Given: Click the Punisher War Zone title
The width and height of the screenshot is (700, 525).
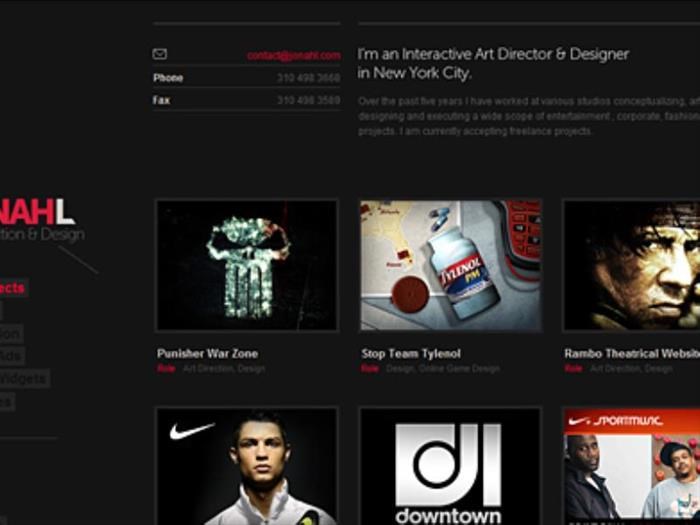Looking at the screenshot, I should [208, 354].
